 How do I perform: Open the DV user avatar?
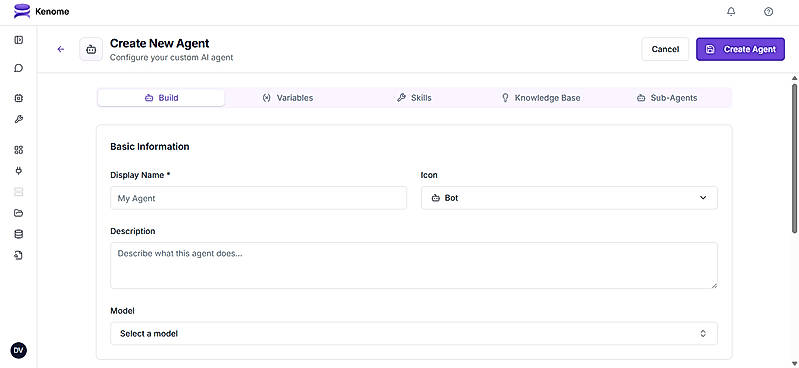pos(19,350)
